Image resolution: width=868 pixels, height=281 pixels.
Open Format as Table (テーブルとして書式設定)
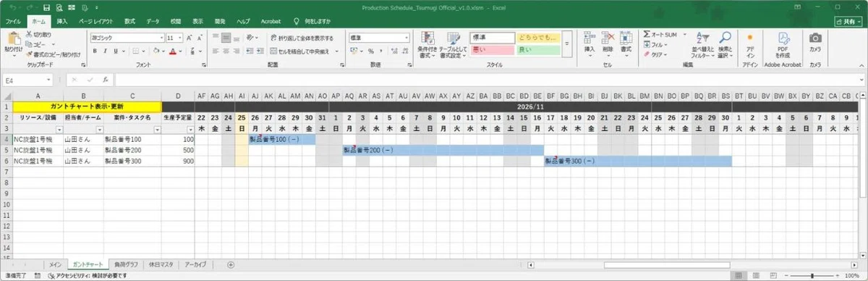(454, 44)
